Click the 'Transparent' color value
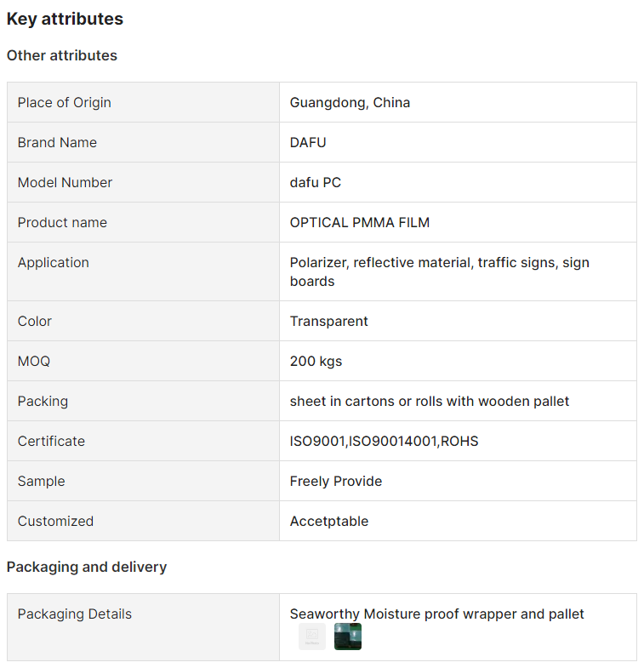Screen dimensions: 644x668 [x=329, y=321]
